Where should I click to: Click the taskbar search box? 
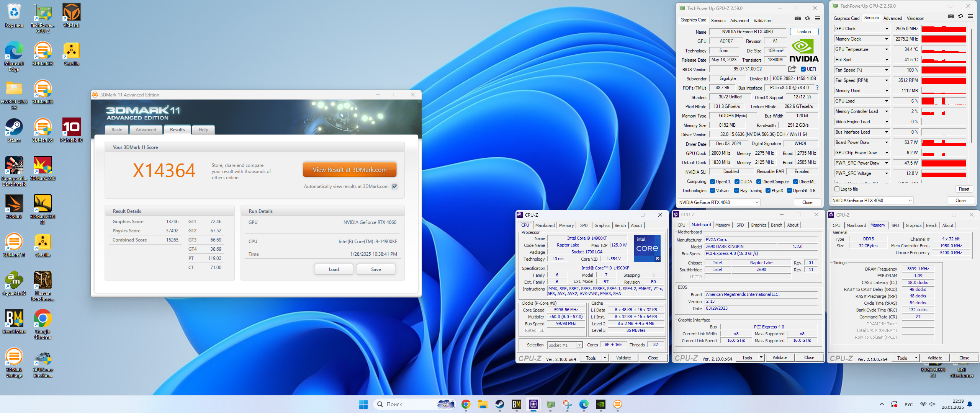pyautogui.click(x=415, y=404)
